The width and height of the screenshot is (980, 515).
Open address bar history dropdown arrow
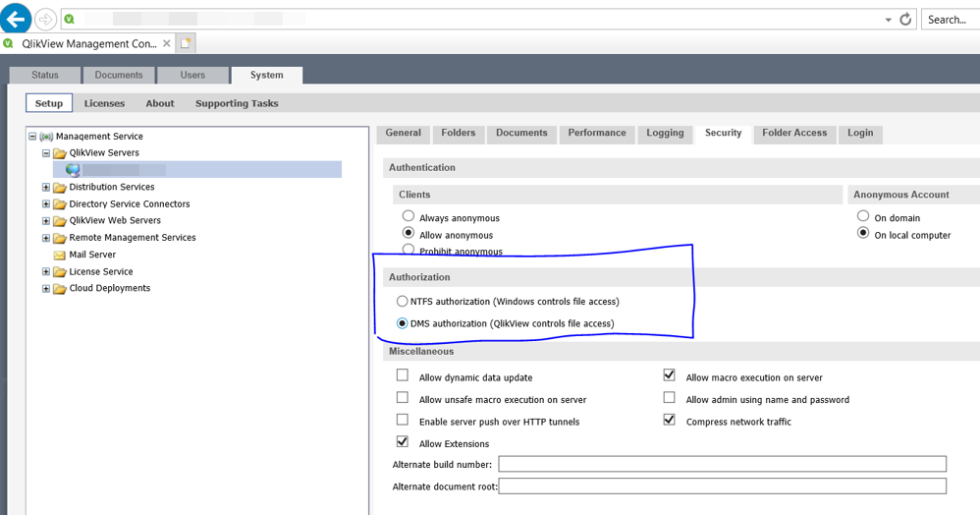click(x=888, y=20)
